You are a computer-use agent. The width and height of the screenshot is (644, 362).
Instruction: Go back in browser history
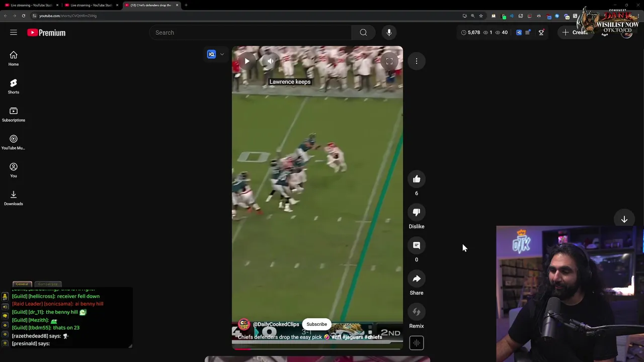(x=5, y=16)
